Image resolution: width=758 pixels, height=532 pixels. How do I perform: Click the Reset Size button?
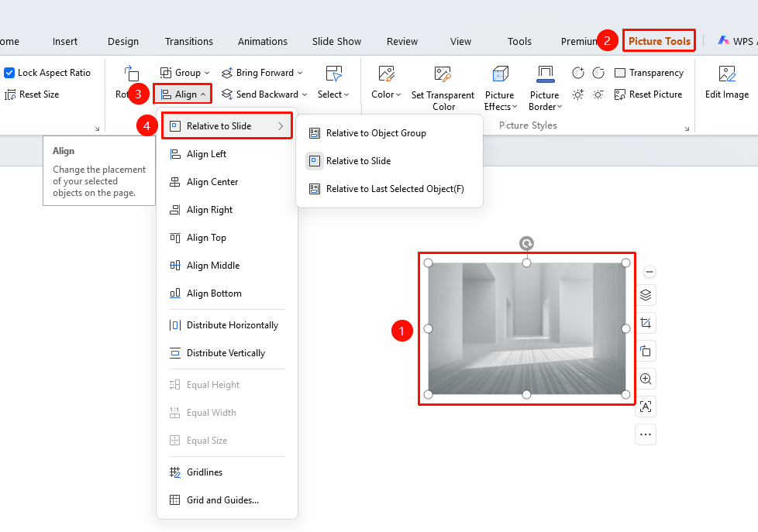click(32, 94)
